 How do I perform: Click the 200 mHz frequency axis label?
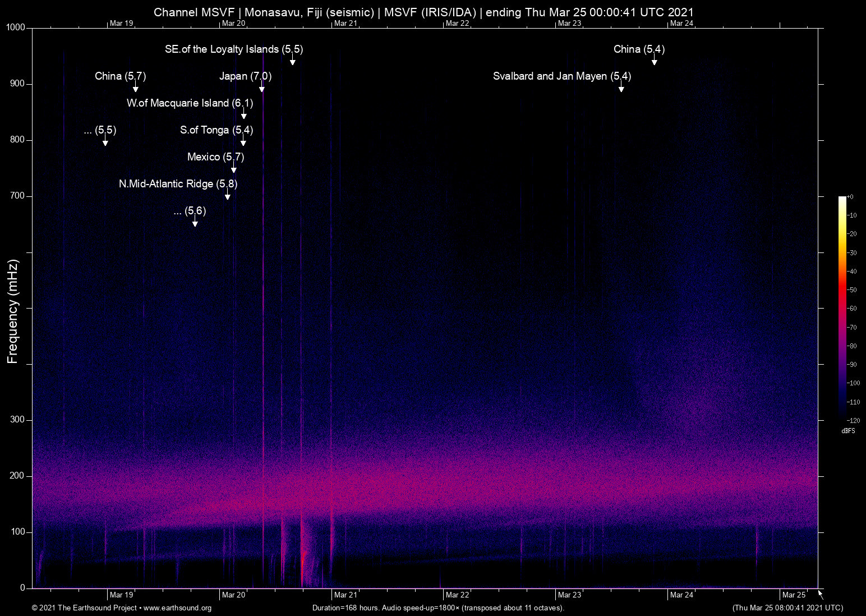click(17, 476)
